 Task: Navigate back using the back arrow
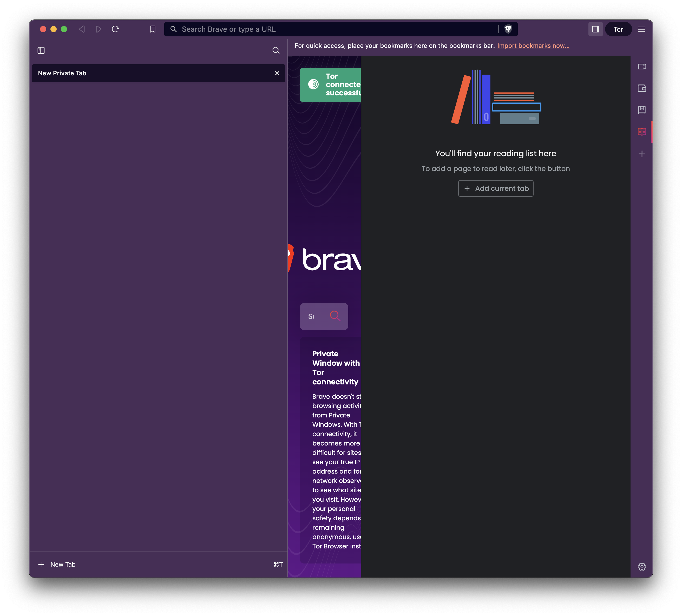click(82, 29)
